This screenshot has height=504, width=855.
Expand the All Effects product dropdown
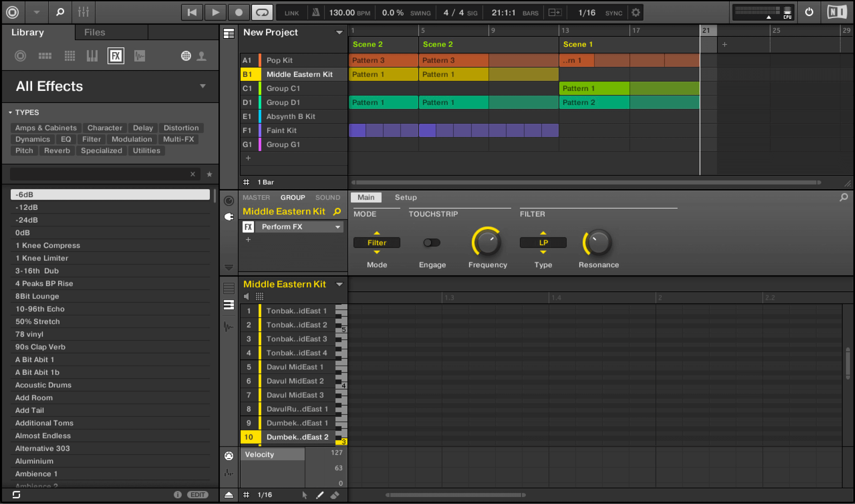pyautogui.click(x=202, y=86)
